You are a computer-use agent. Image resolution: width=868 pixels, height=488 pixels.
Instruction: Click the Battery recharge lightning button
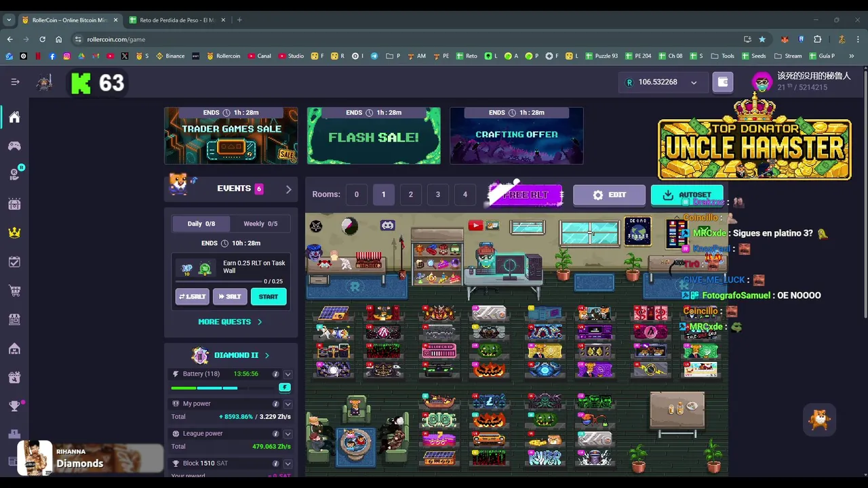(285, 388)
